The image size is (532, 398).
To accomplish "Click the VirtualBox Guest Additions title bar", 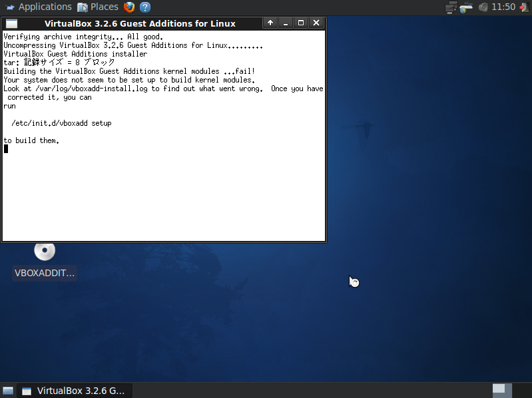I will [x=140, y=23].
